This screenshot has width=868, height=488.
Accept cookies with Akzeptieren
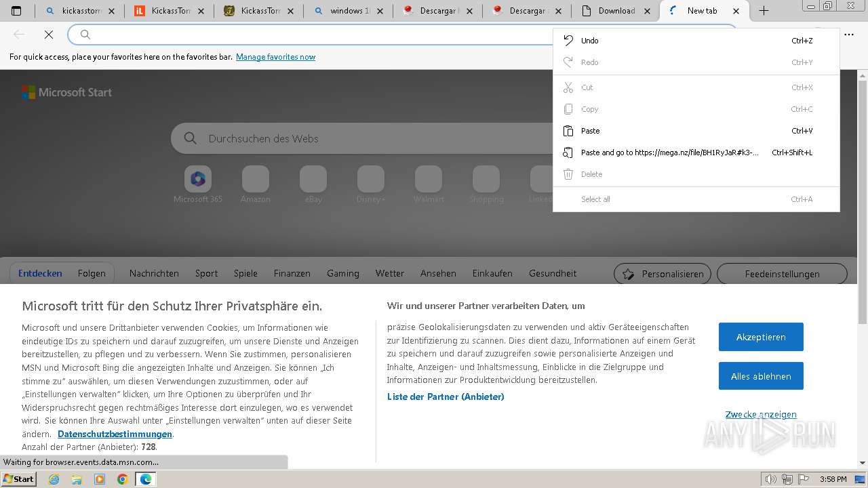pyautogui.click(x=761, y=337)
